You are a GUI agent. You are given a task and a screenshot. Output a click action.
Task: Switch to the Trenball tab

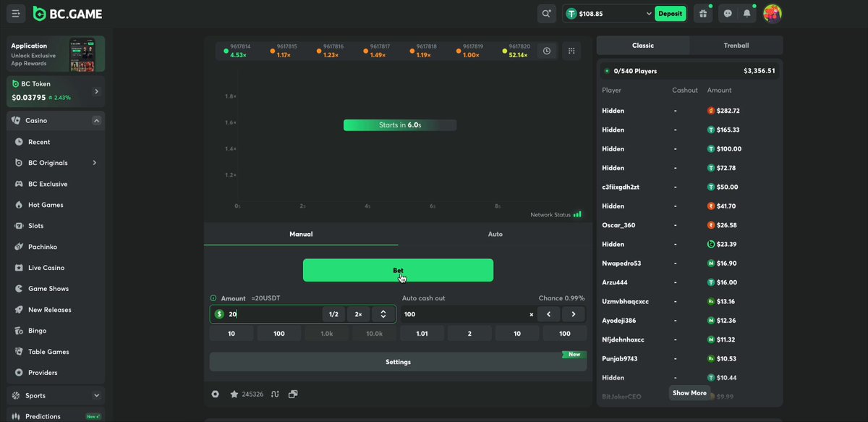pyautogui.click(x=736, y=46)
